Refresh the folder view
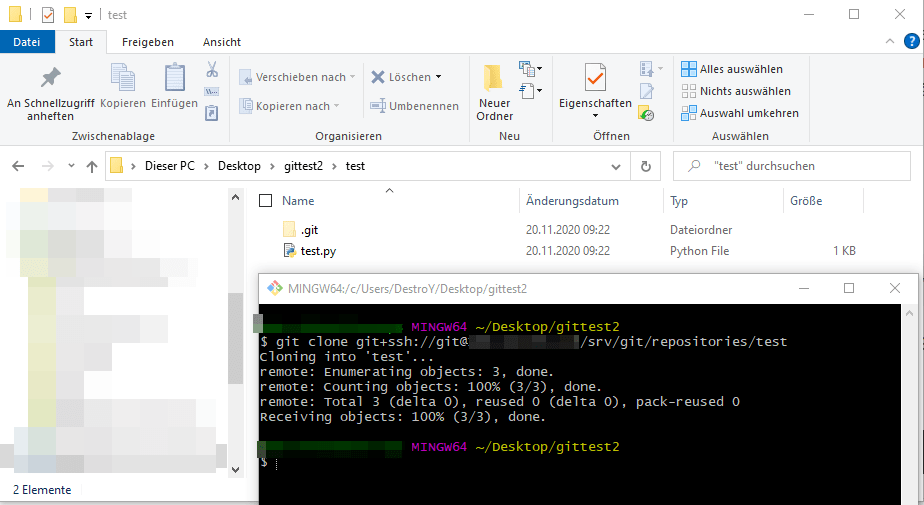The height and width of the screenshot is (505, 924). [646, 167]
